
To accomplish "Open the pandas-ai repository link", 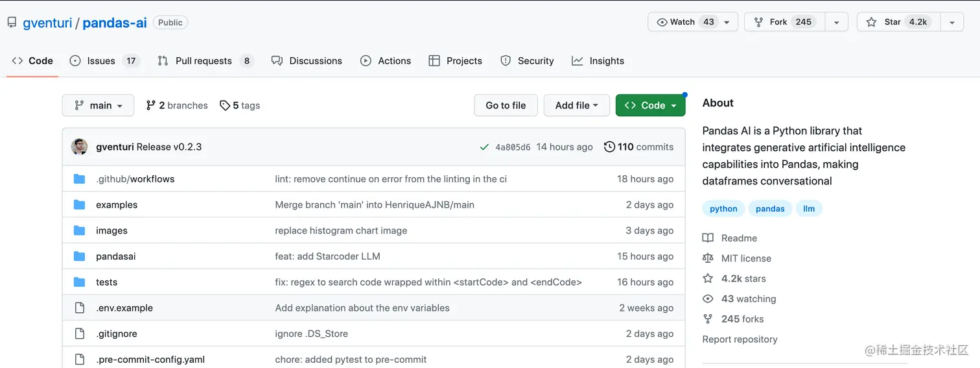I will tap(115, 23).
